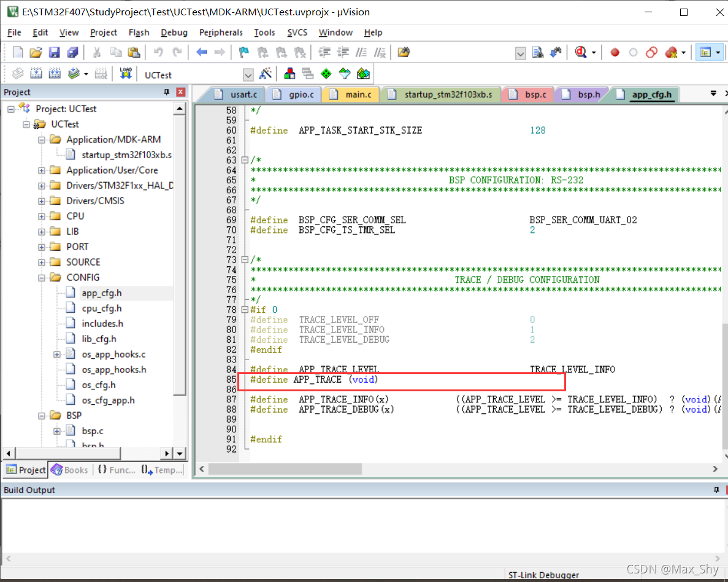Switch to the startup_stm32f103xb.s tab
The width and height of the screenshot is (728, 582).
point(442,94)
